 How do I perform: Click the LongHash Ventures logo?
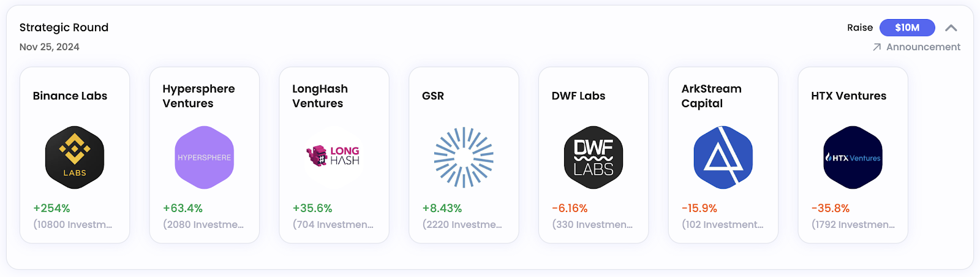pos(334,156)
